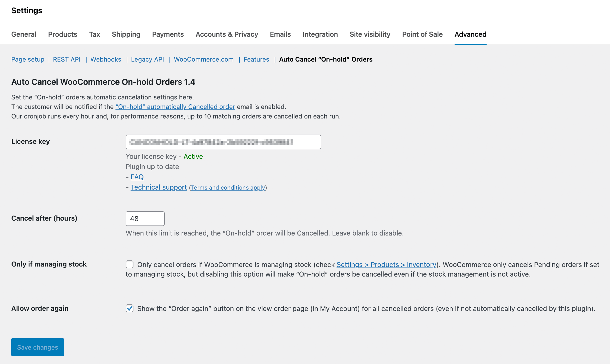Open the WooCommerce.com section link
Image resolution: width=610 pixels, height=364 pixels.
click(204, 59)
